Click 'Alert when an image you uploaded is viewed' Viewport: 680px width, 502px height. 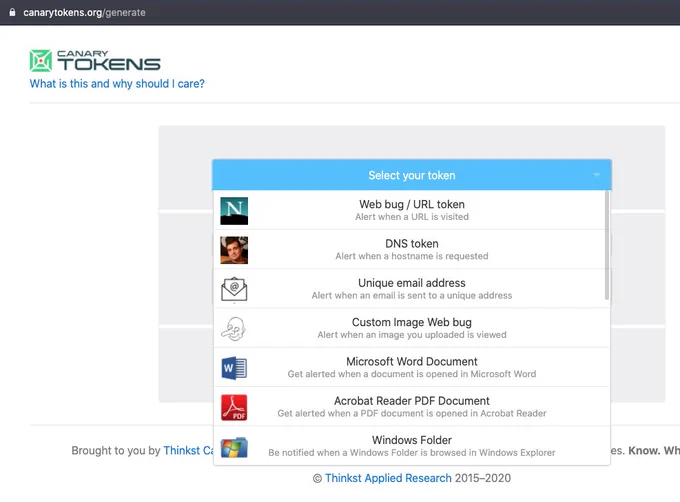click(412, 335)
